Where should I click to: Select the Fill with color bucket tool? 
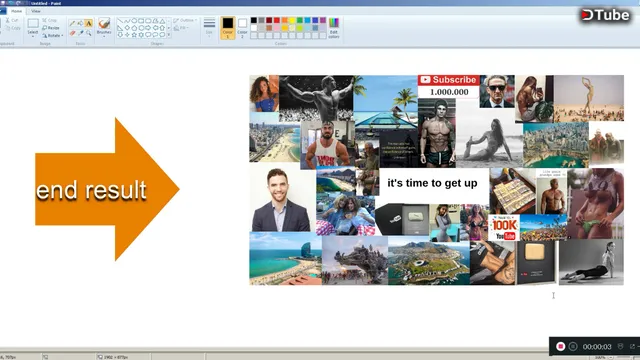click(80, 24)
